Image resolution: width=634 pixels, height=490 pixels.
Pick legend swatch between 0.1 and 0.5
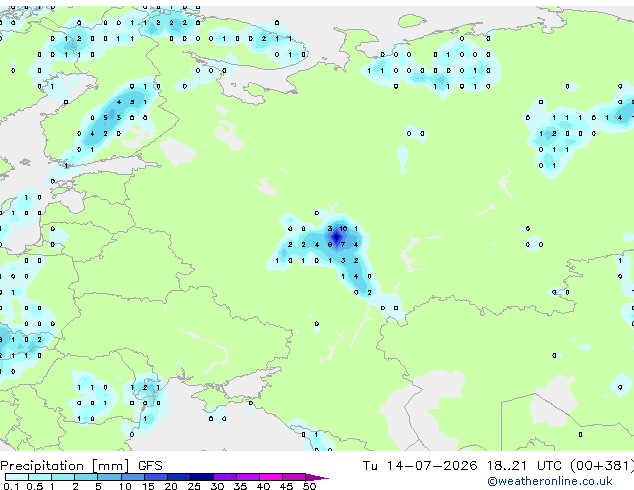[x=17, y=477]
